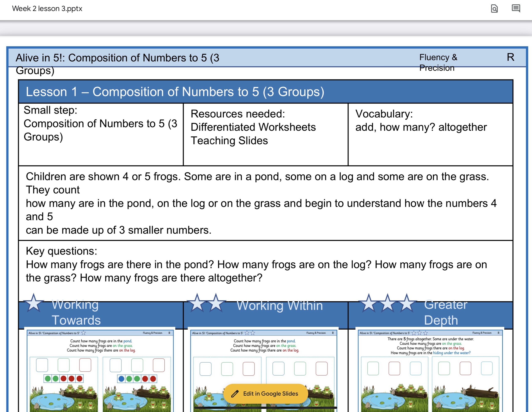Viewport: 532px width, 412px height.
Task: Tap Edit in Google Slides button
Action: (x=265, y=394)
